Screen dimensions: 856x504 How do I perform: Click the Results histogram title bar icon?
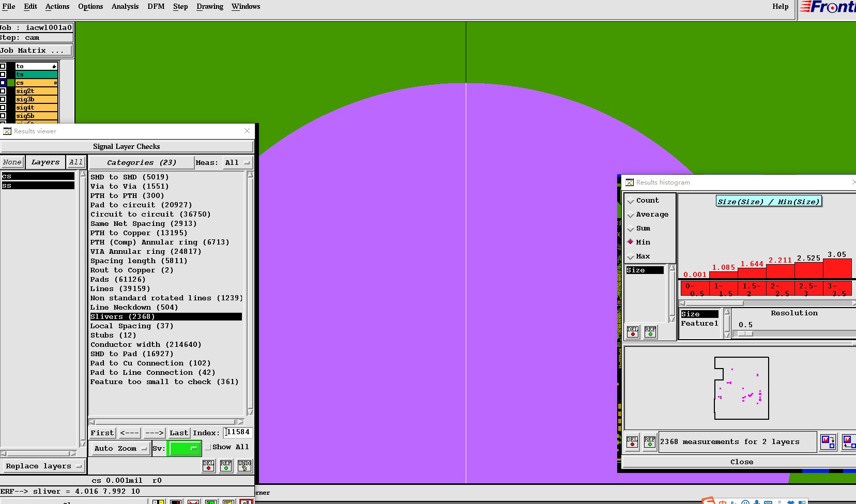pyautogui.click(x=630, y=182)
